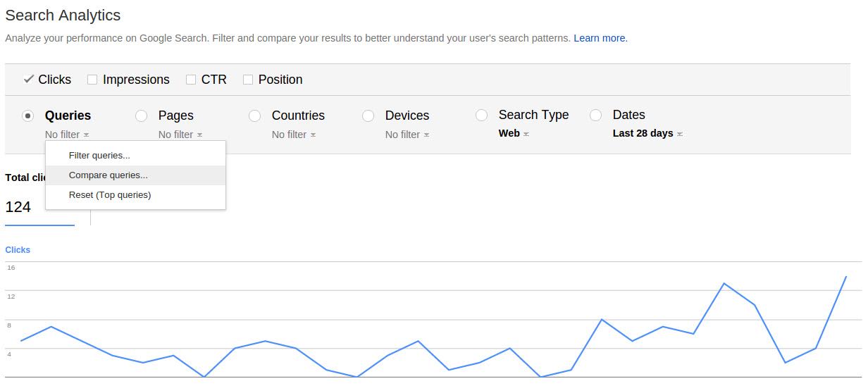Choose Reset (Top queries) menu entry
868x386 pixels.
[x=110, y=195]
